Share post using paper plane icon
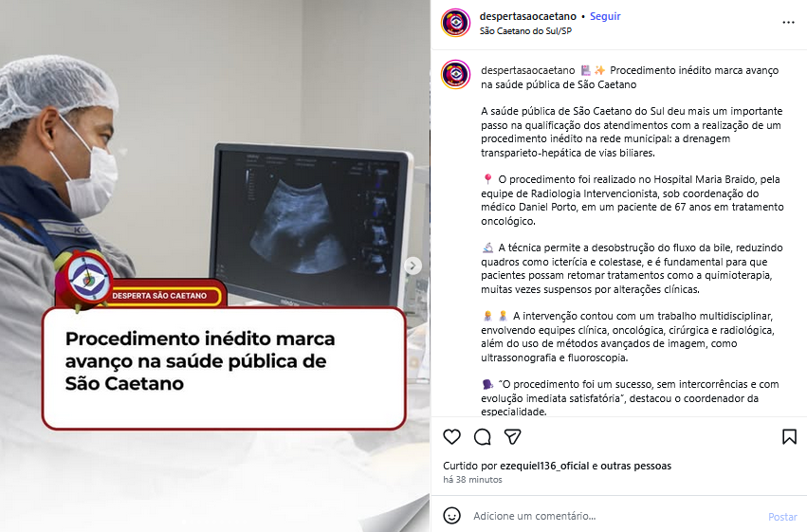 pos(513,437)
